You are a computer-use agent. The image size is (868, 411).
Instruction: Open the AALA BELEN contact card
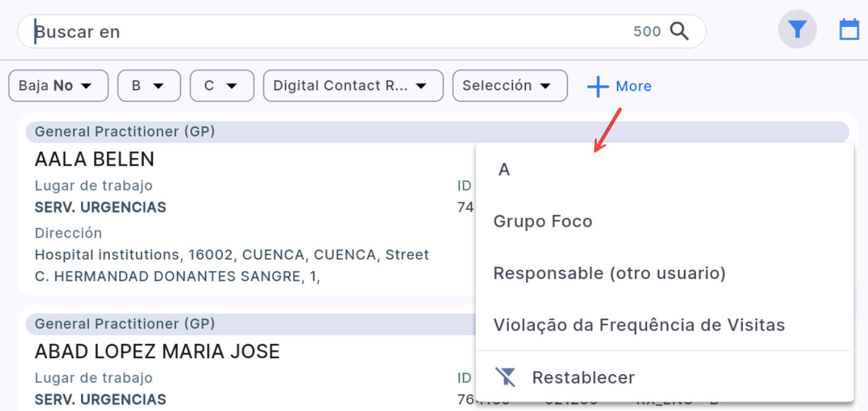click(x=95, y=160)
